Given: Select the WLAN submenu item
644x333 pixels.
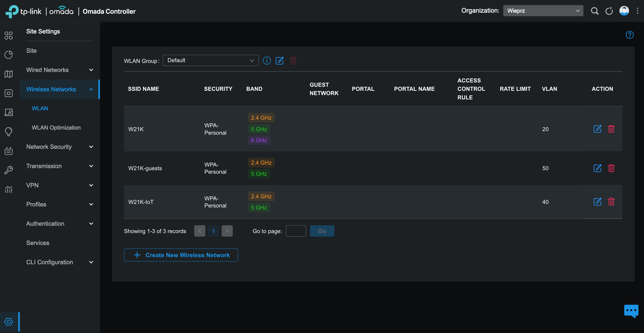Looking at the screenshot, I should (x=40, y=108).
